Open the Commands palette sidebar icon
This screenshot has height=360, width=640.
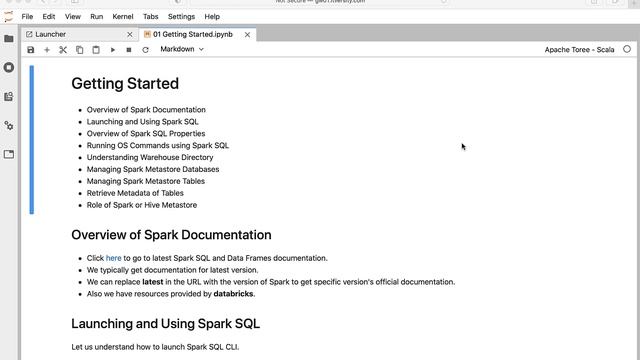pos(9,97)
